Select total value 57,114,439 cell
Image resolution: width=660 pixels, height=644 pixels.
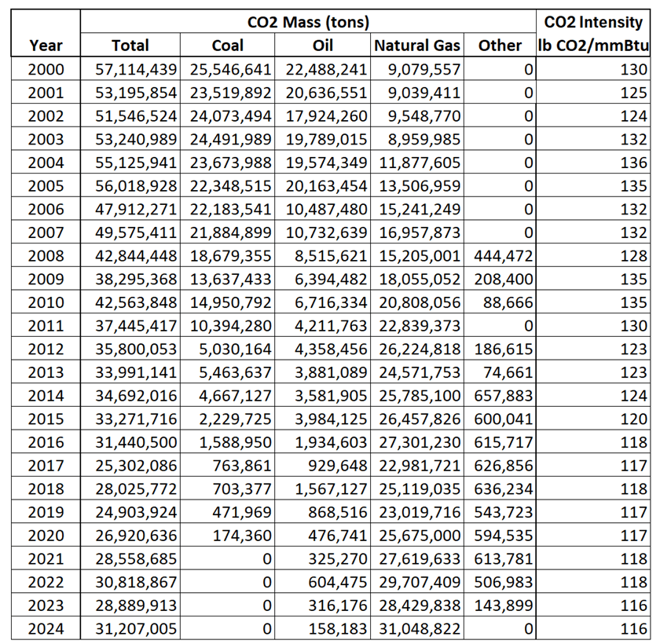point(132,70)
